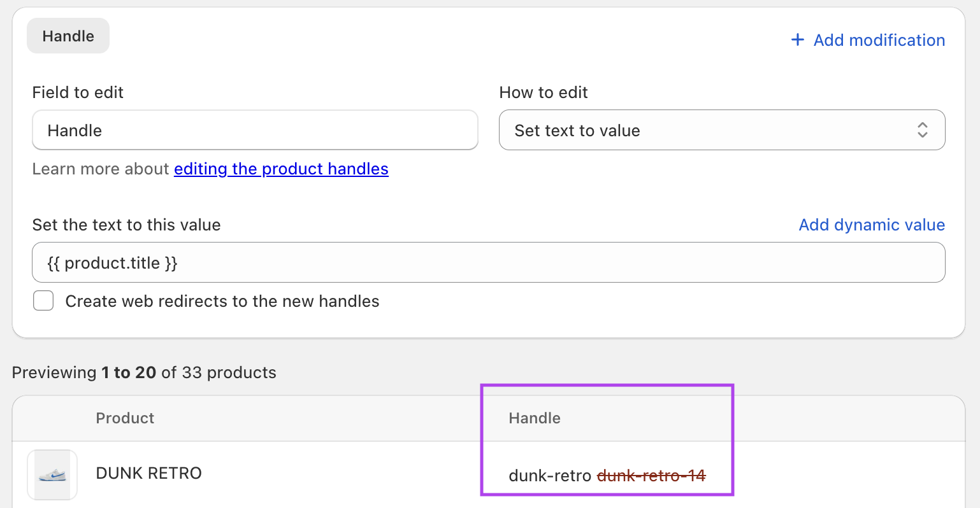Click the Nike sneaker product thumbnail
Image resolution: width=980 pixels, height=508 pixels.
[52, 474]
